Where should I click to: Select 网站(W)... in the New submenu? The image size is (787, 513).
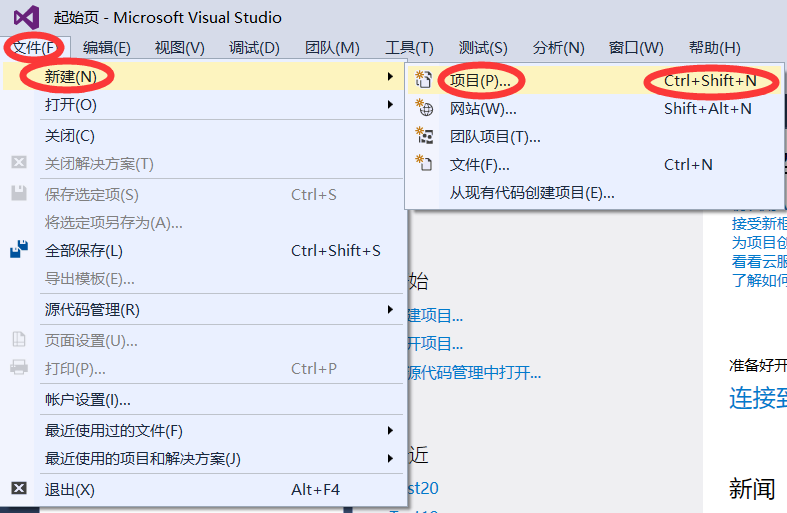(595, 108)
